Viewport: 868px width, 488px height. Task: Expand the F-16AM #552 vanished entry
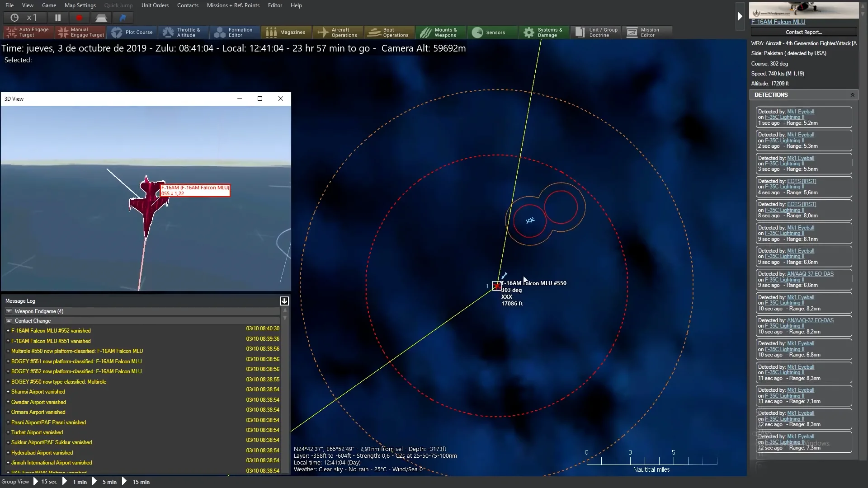click(x=8, y=331)
